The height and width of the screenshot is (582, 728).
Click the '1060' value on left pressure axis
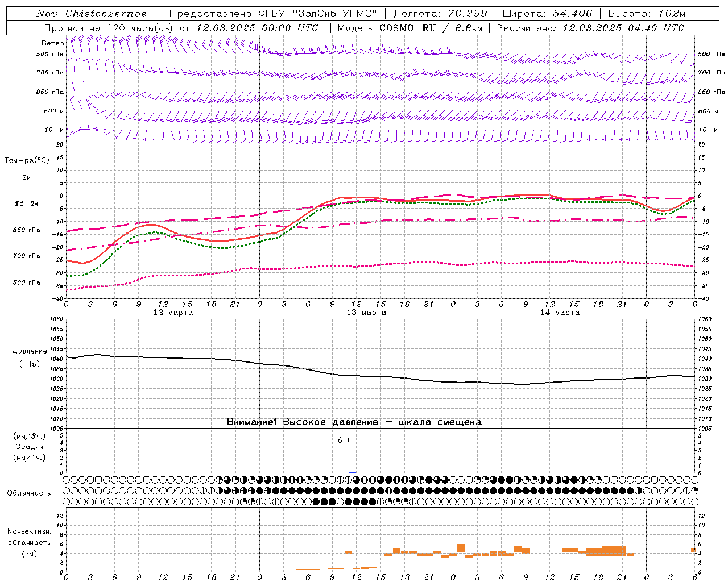point(57,319)
